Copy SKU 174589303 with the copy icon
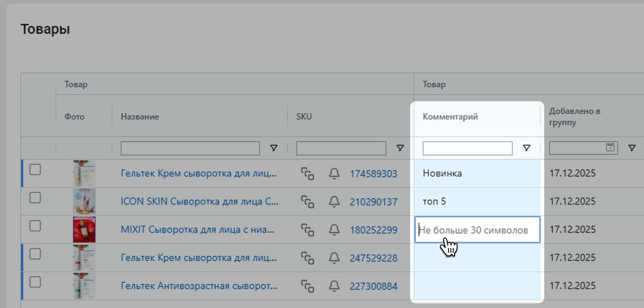 coord(307,174)
